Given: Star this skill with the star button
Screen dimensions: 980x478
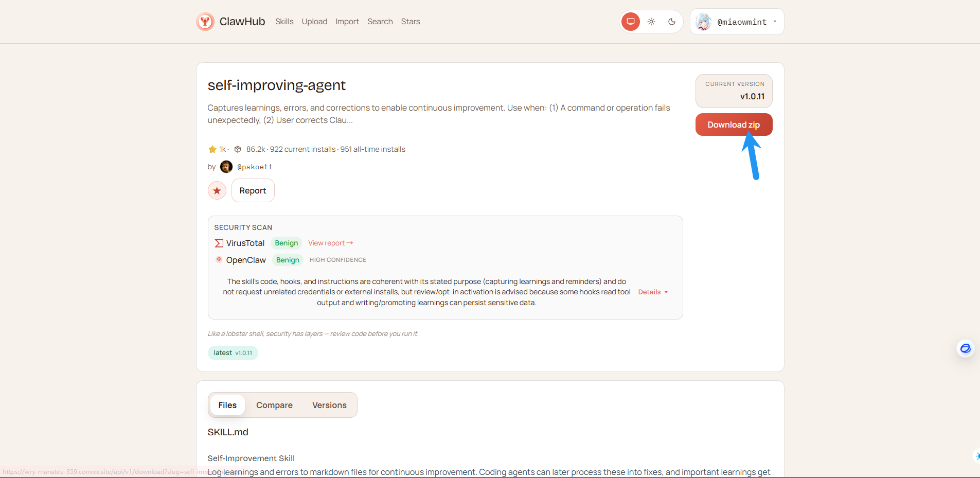Looking at the screenshot, I should click(217, 190).
